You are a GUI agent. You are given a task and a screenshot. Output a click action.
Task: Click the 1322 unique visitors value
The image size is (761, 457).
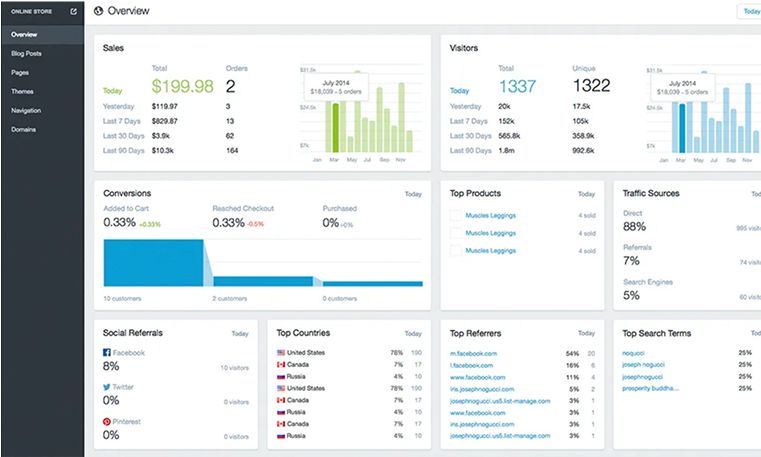tap(592, 85)
